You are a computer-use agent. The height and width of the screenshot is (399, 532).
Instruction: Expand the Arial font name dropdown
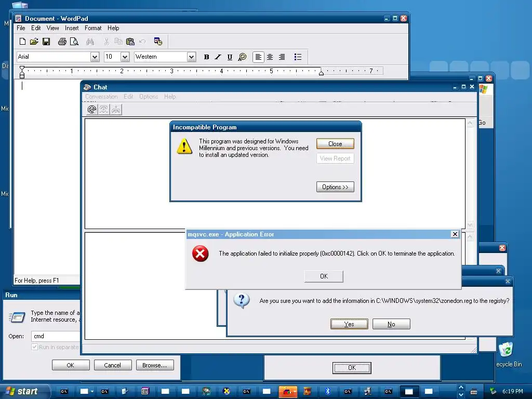95,57
